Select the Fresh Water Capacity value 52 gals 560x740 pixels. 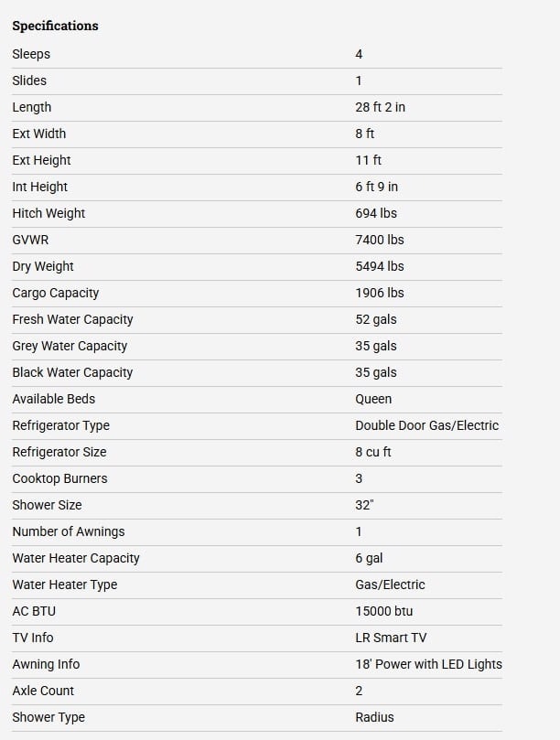click(376, 319)
